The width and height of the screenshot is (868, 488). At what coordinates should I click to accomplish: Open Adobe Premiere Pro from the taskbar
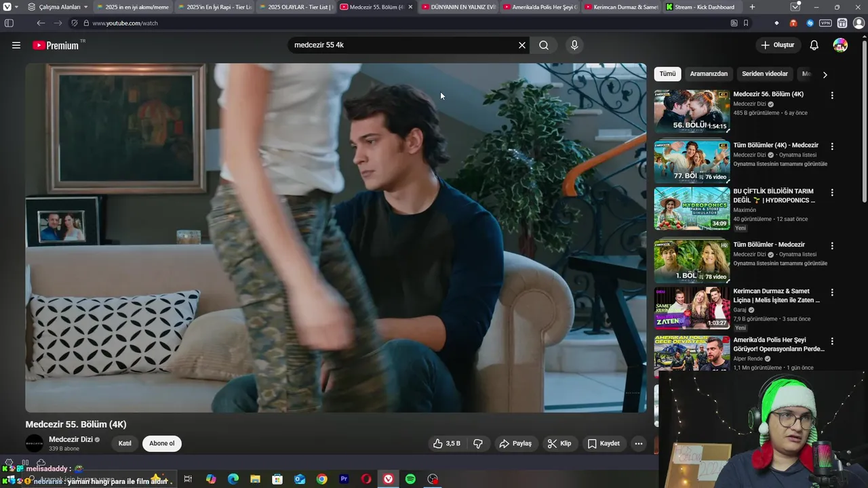(344, 479)
